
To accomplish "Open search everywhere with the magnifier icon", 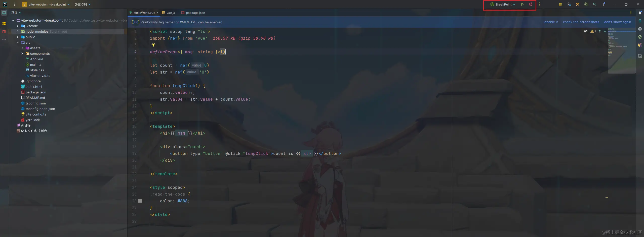I will [595, 4].
